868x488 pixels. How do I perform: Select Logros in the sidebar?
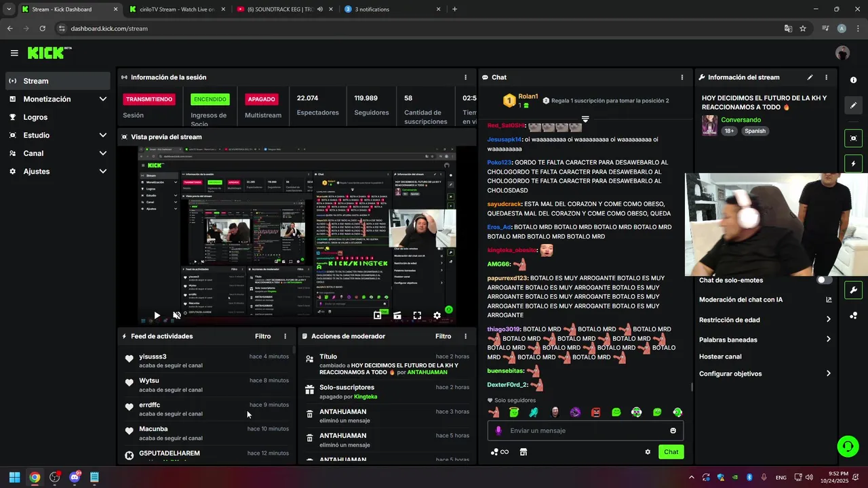point(58,117)
